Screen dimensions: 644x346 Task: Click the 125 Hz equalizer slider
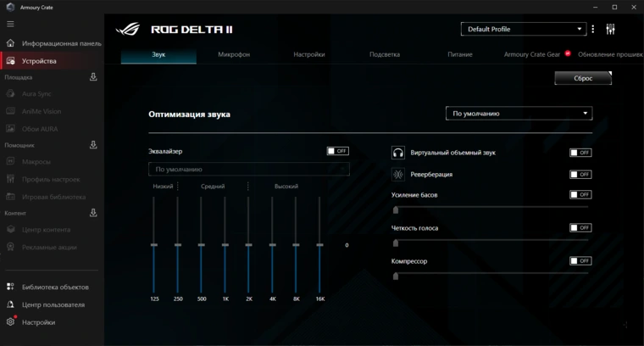click(154, 245)
